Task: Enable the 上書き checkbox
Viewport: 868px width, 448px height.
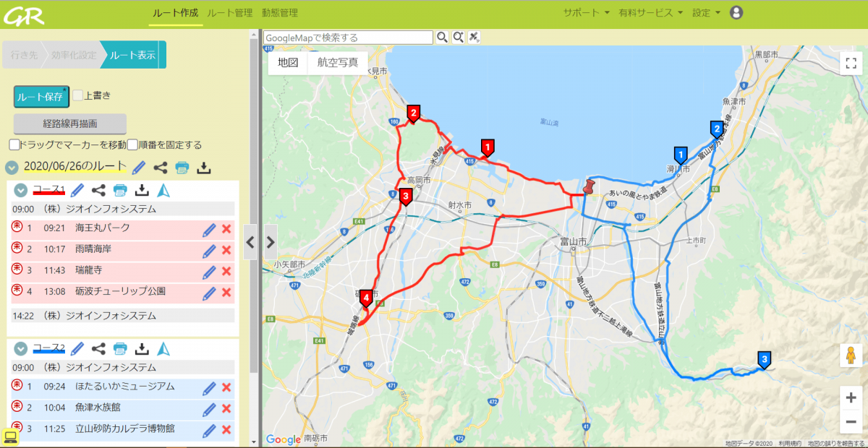Action: tap(78, 95)
